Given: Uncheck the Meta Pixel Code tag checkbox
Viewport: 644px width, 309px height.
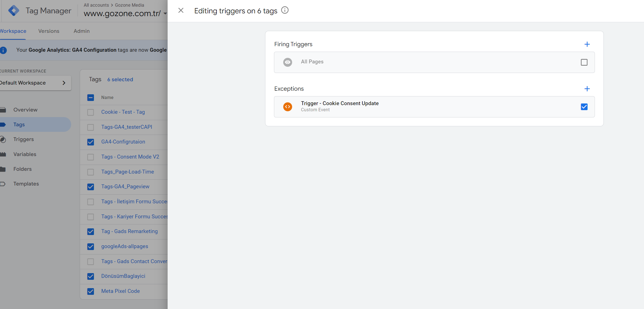Looking at the screenshot, I should tap(91, 291).
